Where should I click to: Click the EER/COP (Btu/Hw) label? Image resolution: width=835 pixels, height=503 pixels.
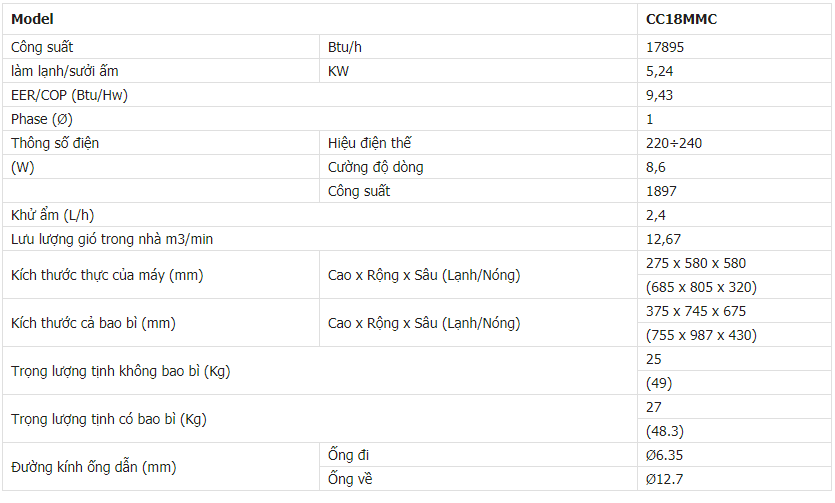(69, 95)
